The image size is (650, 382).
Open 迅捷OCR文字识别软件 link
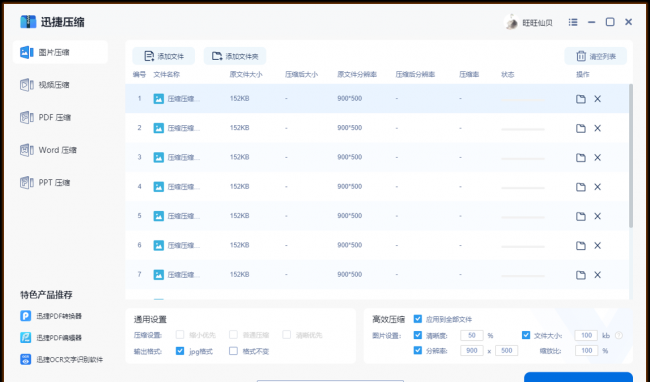point(61,359)
